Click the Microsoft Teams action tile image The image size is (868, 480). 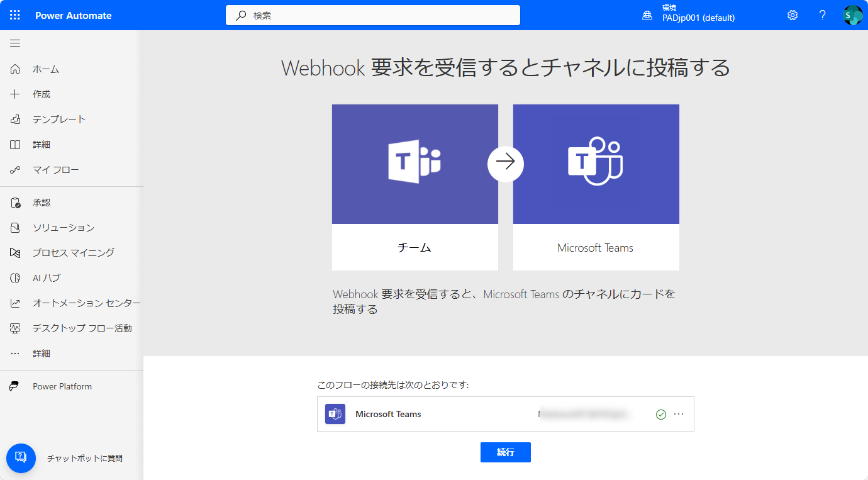point(596,164)
